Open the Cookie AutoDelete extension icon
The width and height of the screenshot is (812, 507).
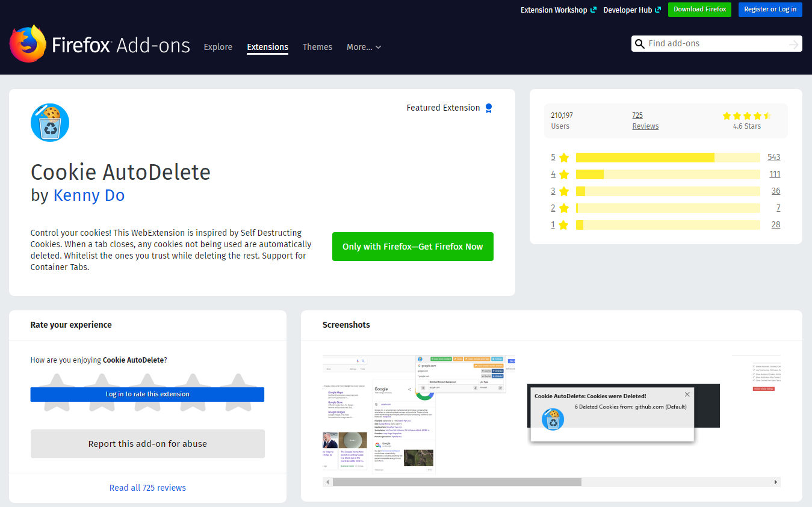tap(50, 123)
